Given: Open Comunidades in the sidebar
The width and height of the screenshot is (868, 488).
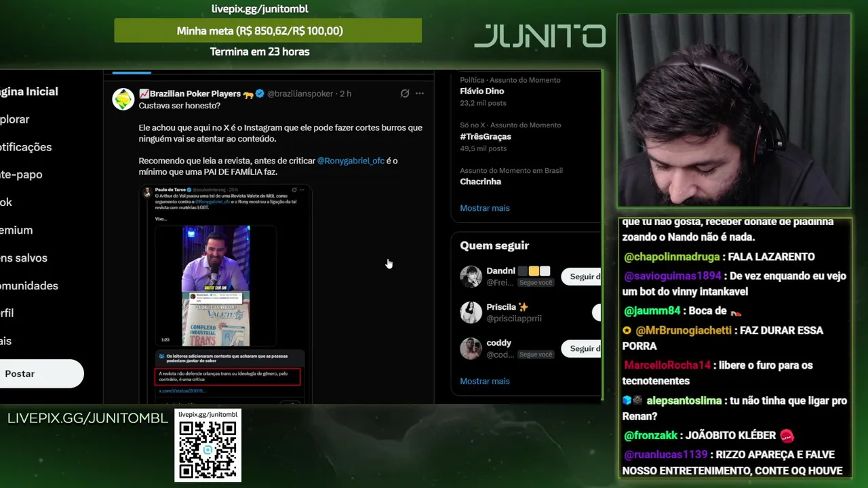Looking at the screenshot, I should coord(29,285).
